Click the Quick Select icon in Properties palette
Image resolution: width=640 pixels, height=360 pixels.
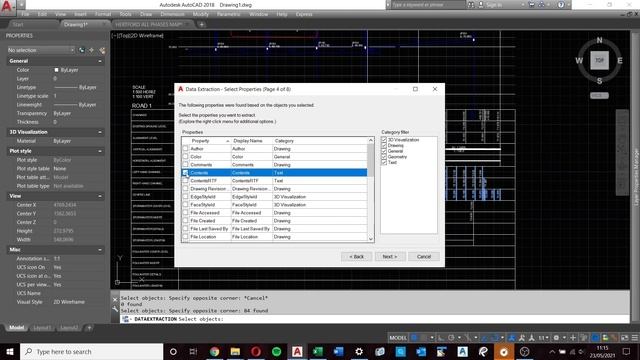[102, 50]
